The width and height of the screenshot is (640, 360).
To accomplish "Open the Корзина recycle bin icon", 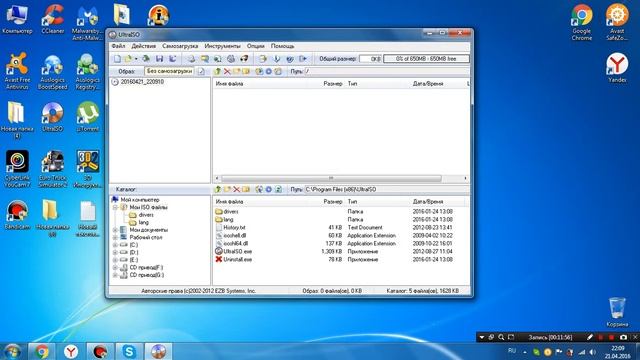I will (617, 312).
